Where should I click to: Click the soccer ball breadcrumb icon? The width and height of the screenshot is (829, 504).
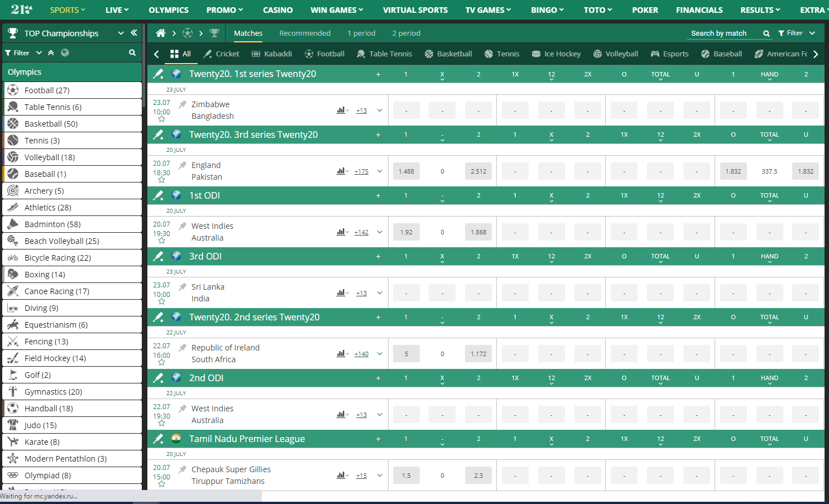click(x=188, y=33)
